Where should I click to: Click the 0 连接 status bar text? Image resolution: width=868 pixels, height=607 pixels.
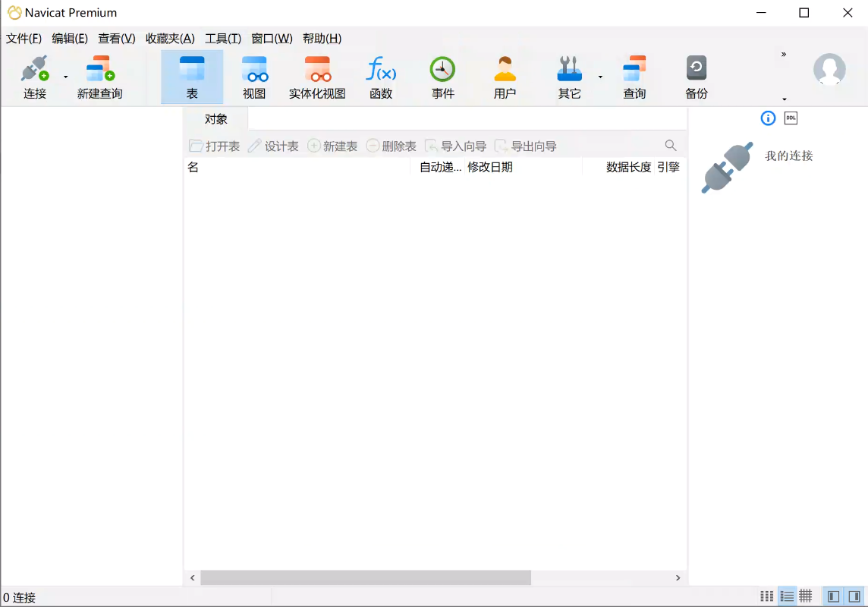coord(20,598)
